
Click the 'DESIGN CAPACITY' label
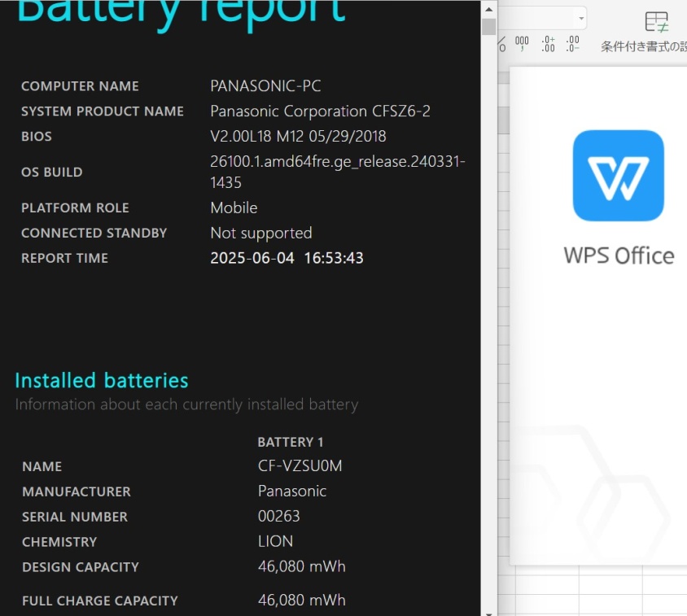point(81,567)
